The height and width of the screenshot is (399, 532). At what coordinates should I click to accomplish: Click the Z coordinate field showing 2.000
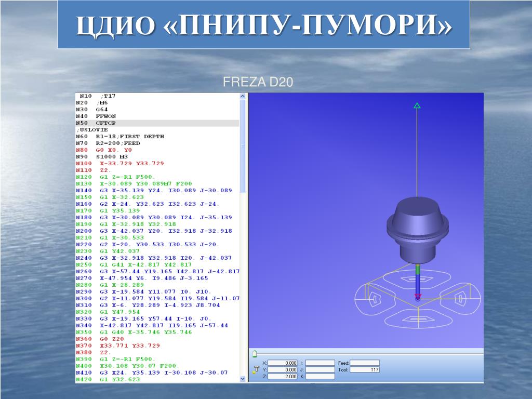coord(282,376)
